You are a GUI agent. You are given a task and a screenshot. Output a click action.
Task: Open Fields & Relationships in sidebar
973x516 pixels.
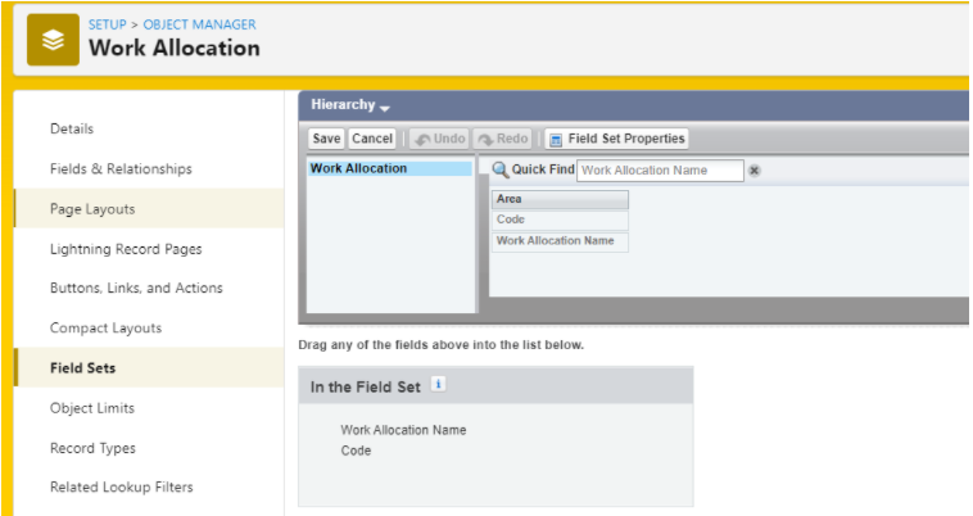point(121,169)
